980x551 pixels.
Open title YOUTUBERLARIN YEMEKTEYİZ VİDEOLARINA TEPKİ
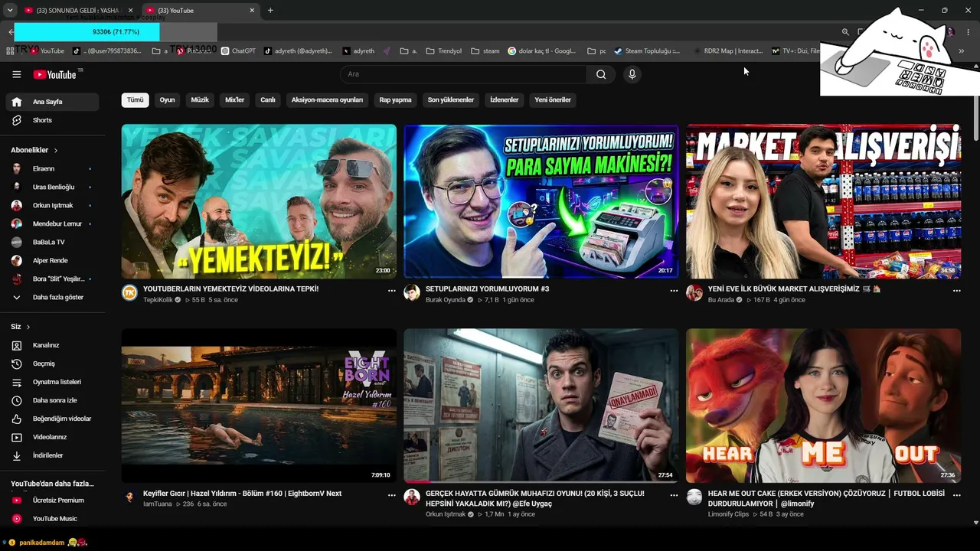point(230,289)
